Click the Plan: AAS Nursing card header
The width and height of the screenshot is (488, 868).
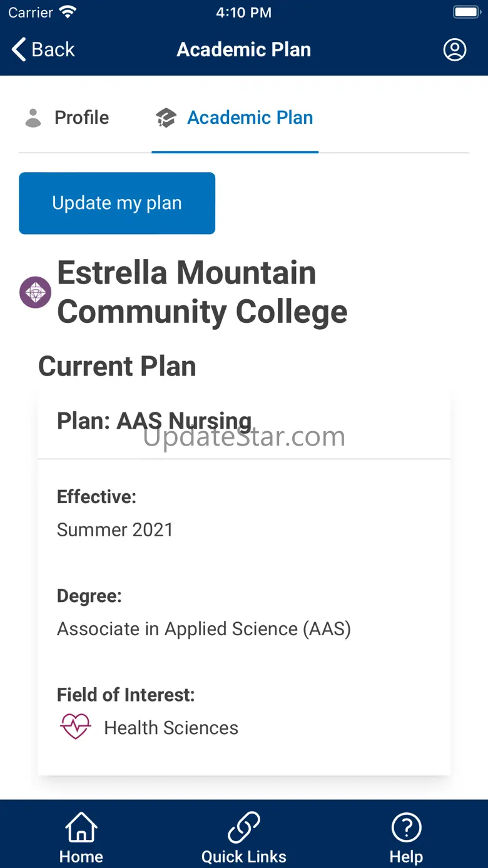click(x=155, y=421)
